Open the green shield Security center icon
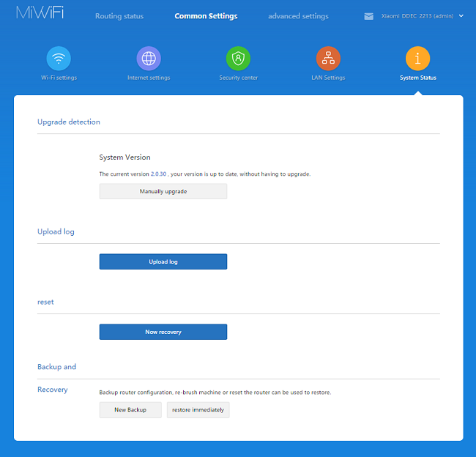Viewport: 476px width, 457px height. [x=238, y=59]
